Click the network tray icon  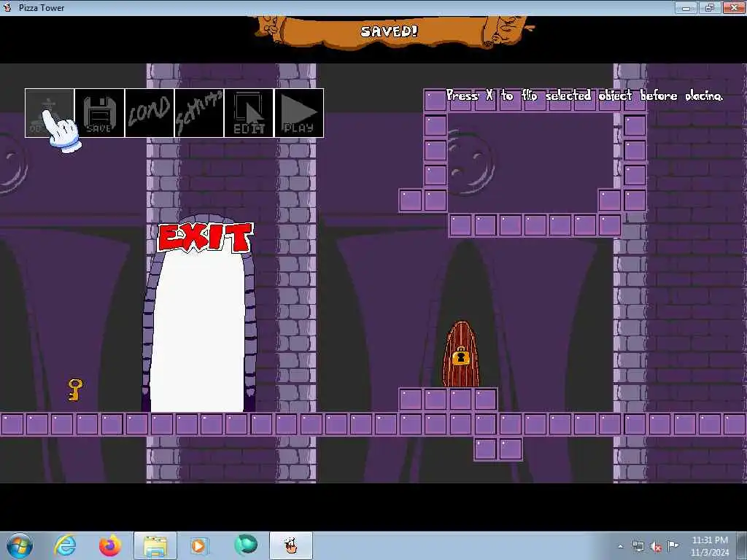tap(638, 547)
